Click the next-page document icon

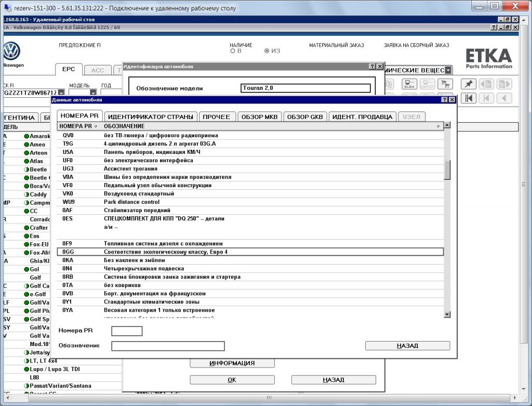pos(504,84)
